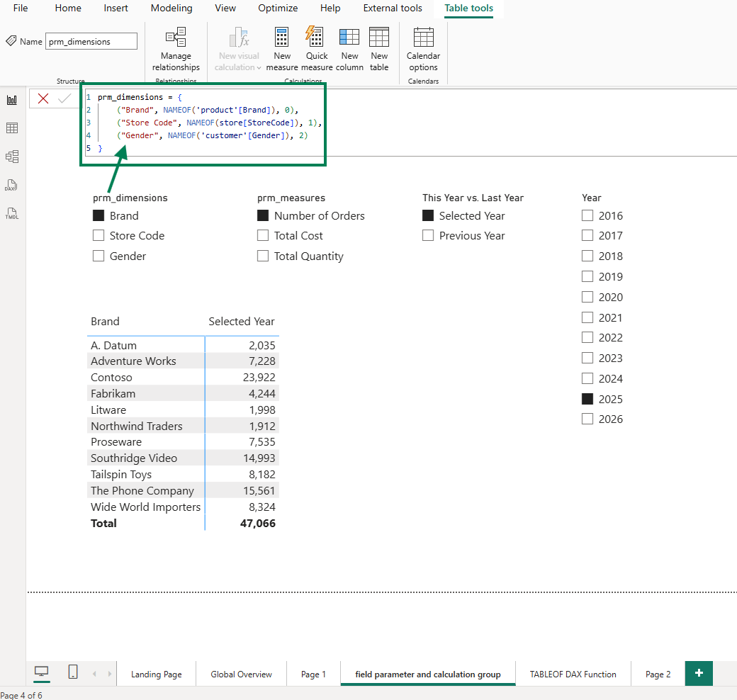Screen dimensions: 737x700
Task: Commit formula with the checkmark
Action: click(64, 98)
